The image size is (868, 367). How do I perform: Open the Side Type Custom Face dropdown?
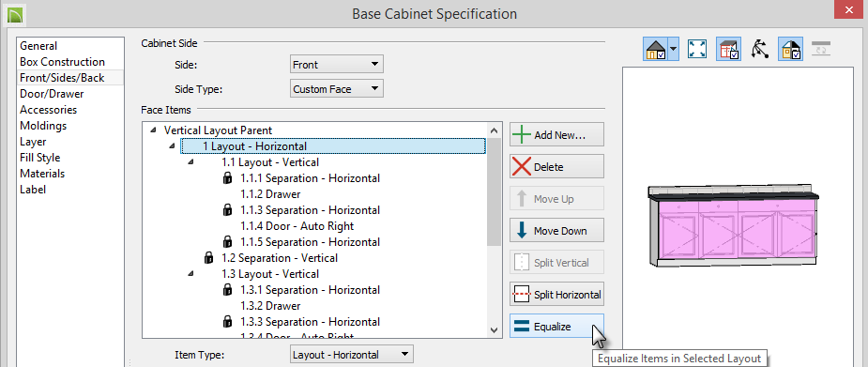pos(337,88)
